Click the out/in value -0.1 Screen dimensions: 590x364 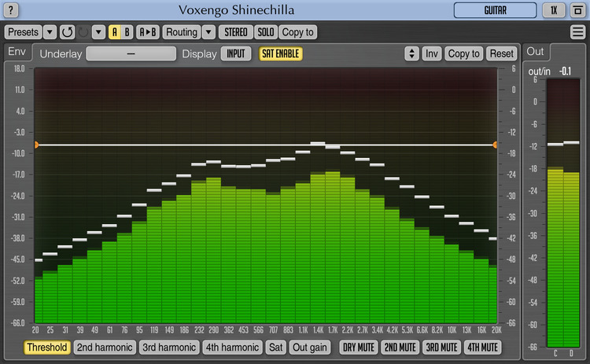tap(565, 71)
